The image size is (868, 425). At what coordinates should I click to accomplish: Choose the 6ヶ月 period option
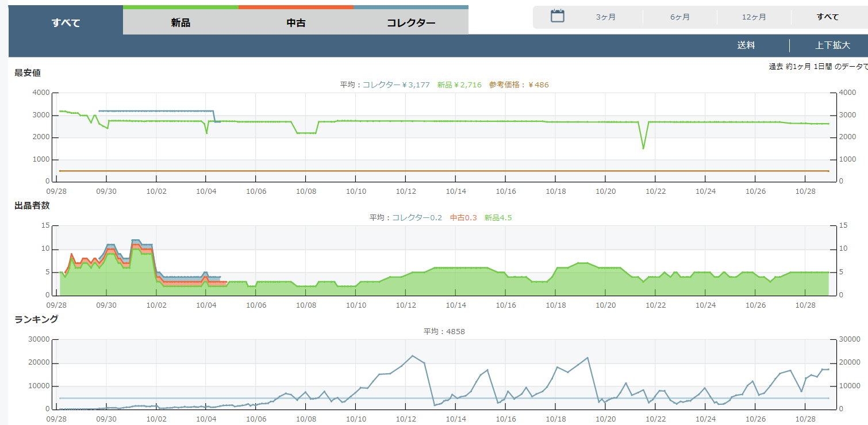point(679,17)
